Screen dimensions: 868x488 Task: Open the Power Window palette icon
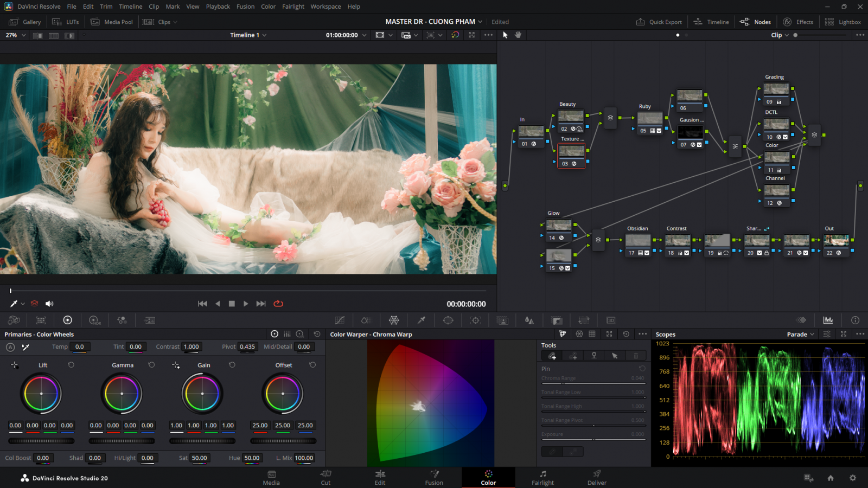(448, 320)
